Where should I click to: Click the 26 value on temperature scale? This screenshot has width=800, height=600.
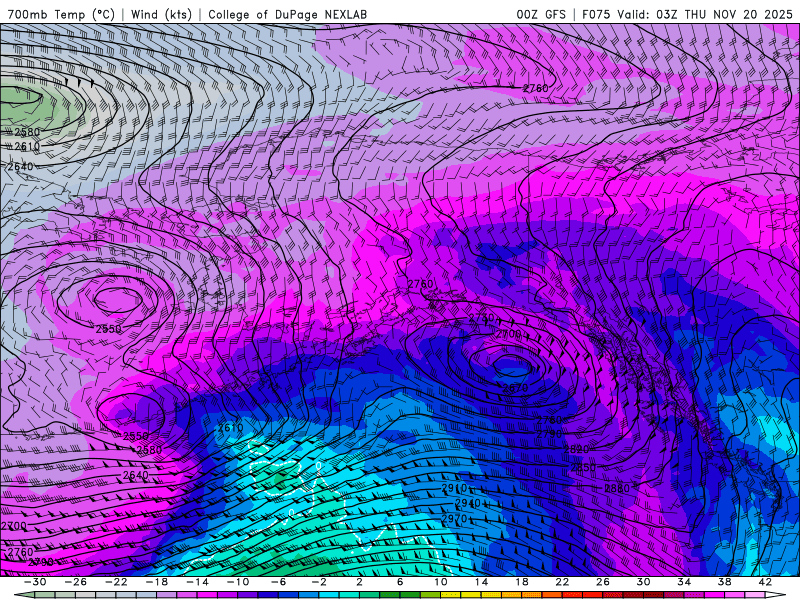tap(603, 582)
